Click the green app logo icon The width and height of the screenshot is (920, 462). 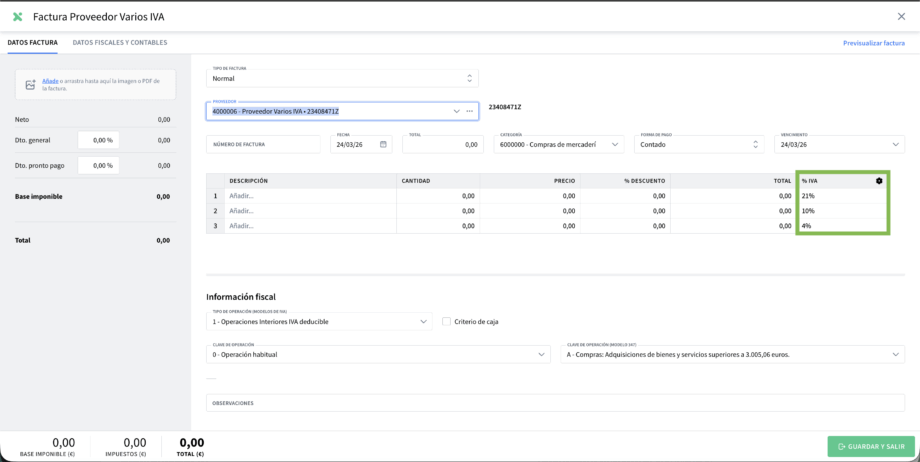[x=17, y=17]
